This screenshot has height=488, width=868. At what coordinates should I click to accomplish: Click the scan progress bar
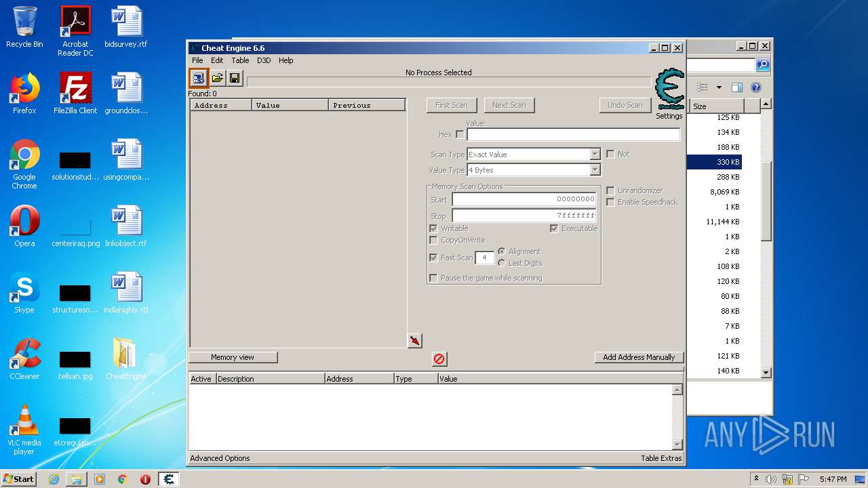[449, 82]
